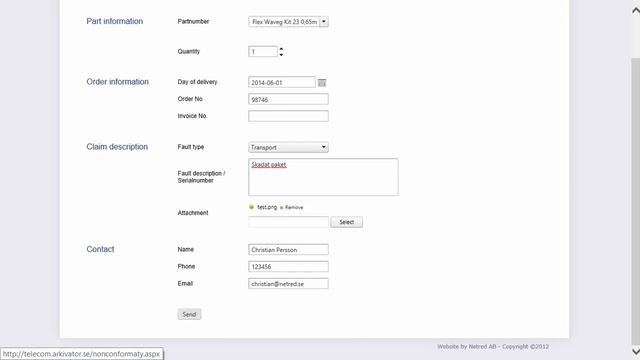Click the Part information heading
The image size is (640, 360).
point(115,21)
